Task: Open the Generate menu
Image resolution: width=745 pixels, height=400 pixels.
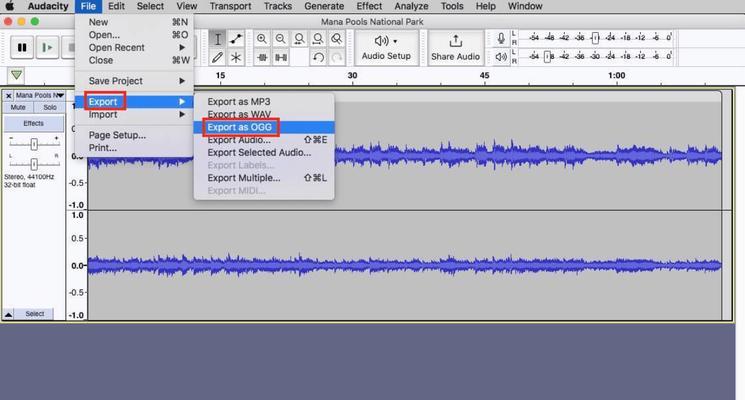Action: pyautogui.click(x=324, y=6)
